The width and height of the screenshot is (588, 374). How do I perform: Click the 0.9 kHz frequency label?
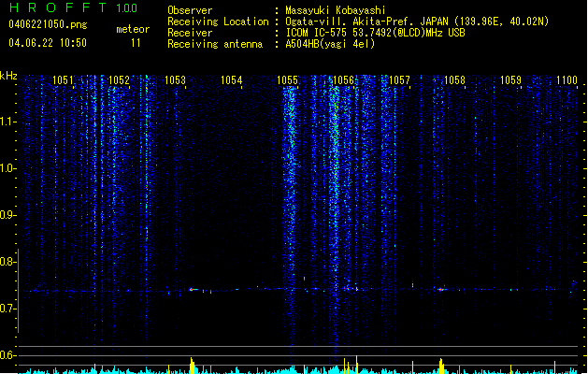click(x=7, y=215)
